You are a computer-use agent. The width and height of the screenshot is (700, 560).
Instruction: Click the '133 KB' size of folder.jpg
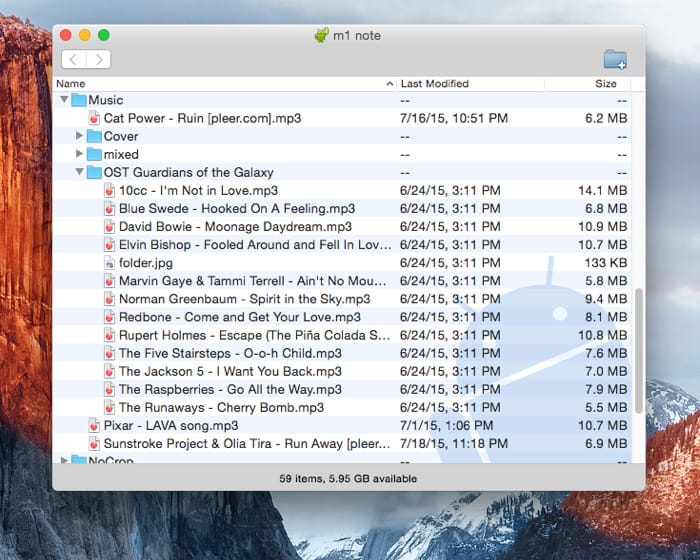(x=606, y=263)
